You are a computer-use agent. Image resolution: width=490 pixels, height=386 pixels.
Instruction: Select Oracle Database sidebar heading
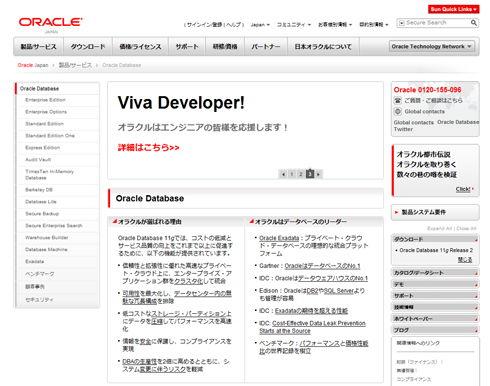tap(39, 89)
